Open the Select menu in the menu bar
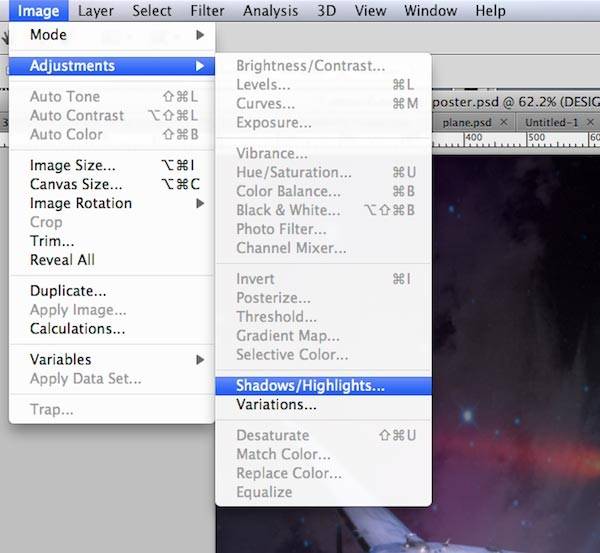The image size is (600, 553). [x=152, y=11]
